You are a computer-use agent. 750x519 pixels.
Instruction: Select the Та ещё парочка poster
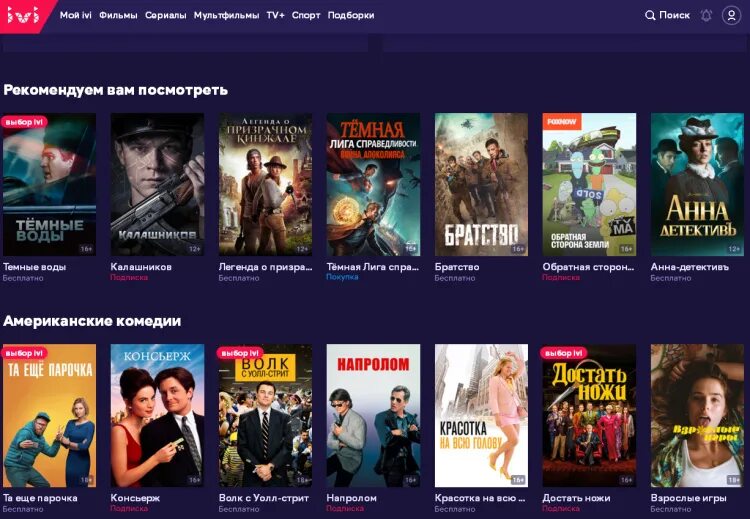tap(49, 415)
